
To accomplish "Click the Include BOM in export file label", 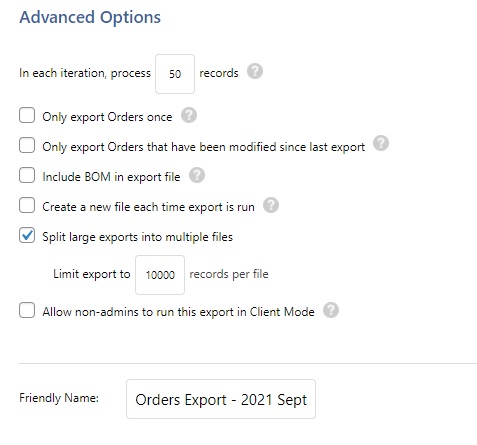I will [111, 177].
